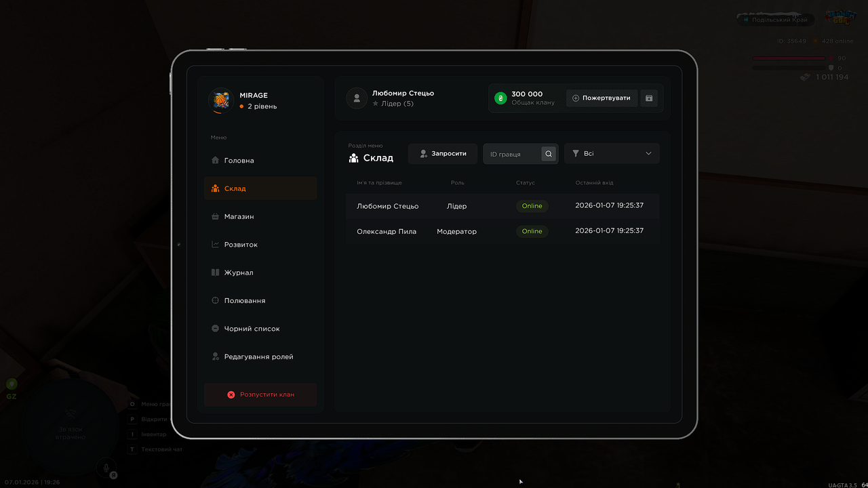Go to the Розвиток menu section

coord(260,245)
